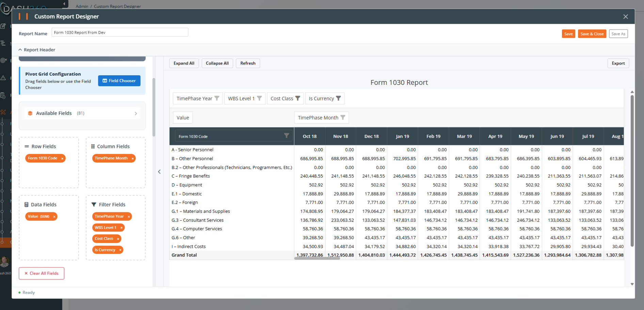Screen dimensions: 644x310
Task: Click the user avatar in sidebar
Action: 4,262
